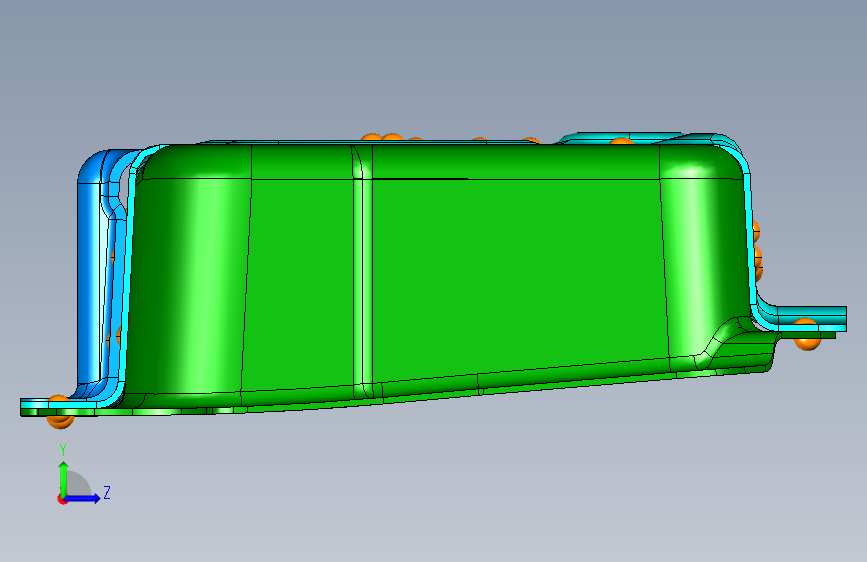867x562 pixels.
Task: Click the Z label of the axis triad
Action: 107,492
